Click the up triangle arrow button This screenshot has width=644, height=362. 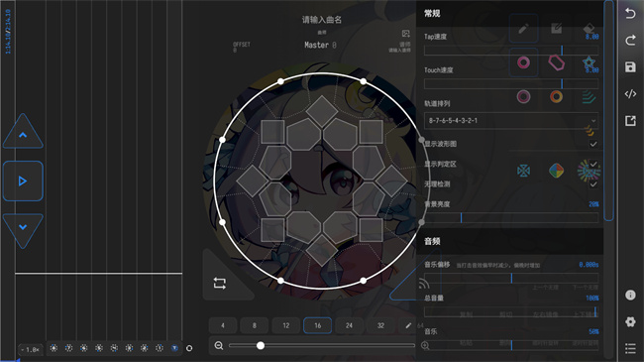[x=23, y=131]
